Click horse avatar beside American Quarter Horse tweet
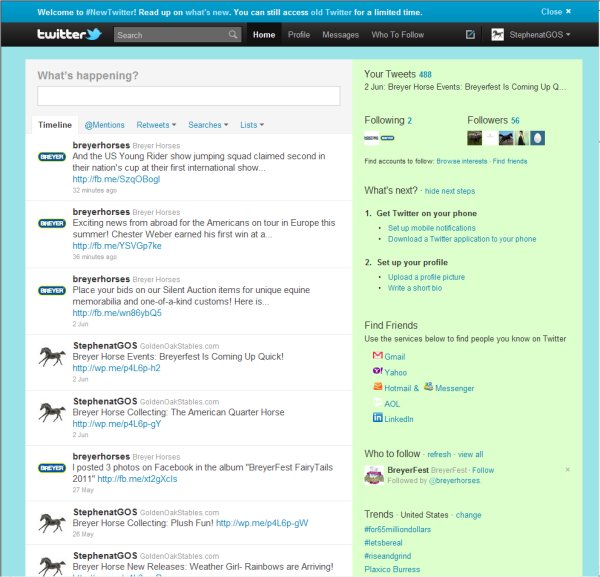The width and height of the screenshot is (600, 577). tap(52, 412)
